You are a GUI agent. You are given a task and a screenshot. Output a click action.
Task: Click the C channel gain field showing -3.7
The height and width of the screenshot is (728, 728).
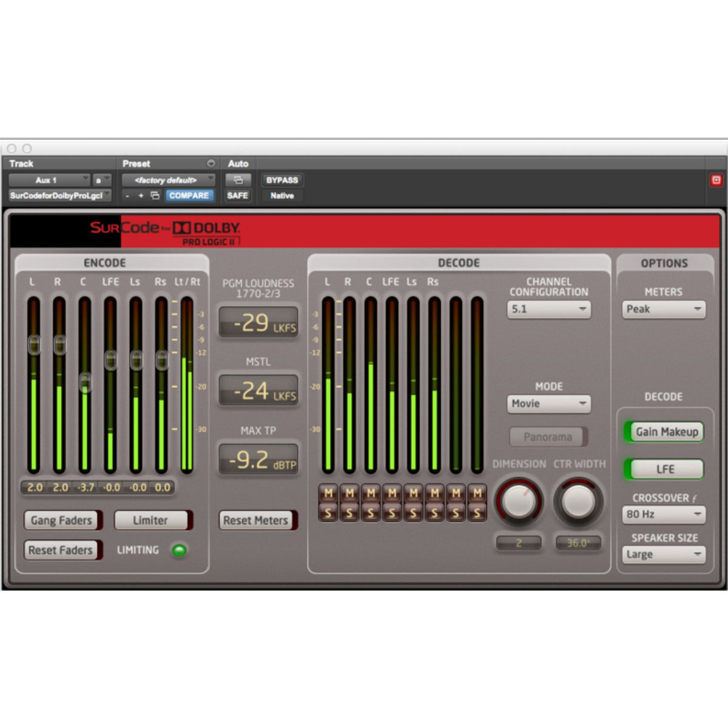(x=86, y=487)
